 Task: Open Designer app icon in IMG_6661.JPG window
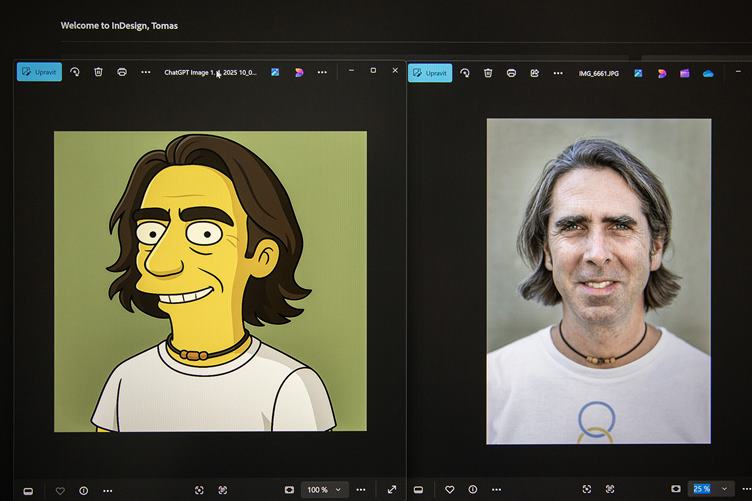638,73
